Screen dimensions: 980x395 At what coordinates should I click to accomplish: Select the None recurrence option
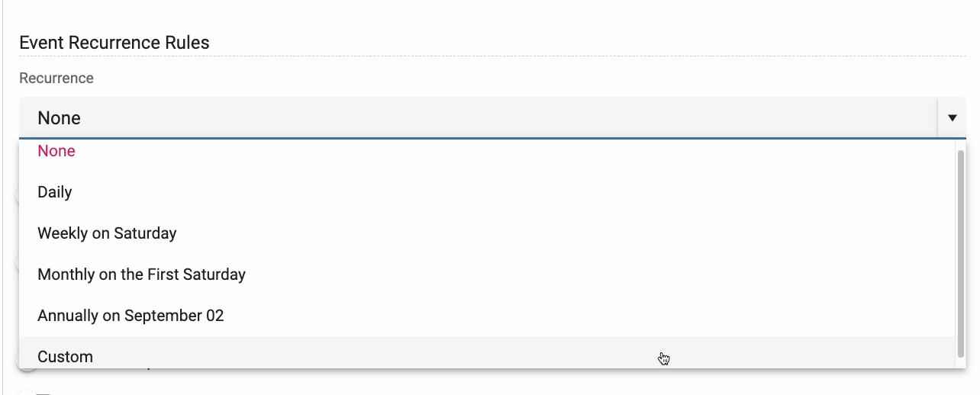pyautogui.click(x=56, y=151)
